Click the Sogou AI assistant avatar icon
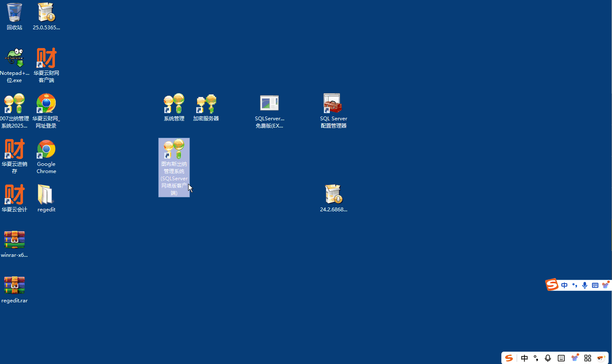612x364 pixels. click(x=601, y=358)
